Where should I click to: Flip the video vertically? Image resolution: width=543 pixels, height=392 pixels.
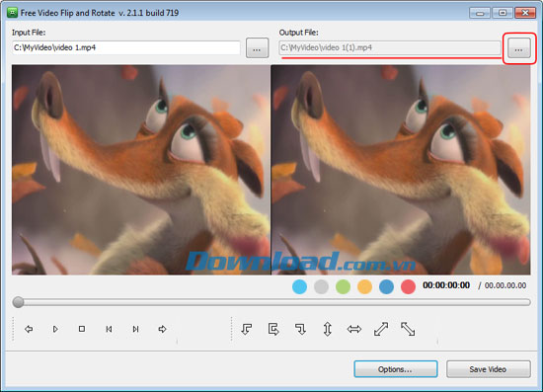click(x=327, y=329)
